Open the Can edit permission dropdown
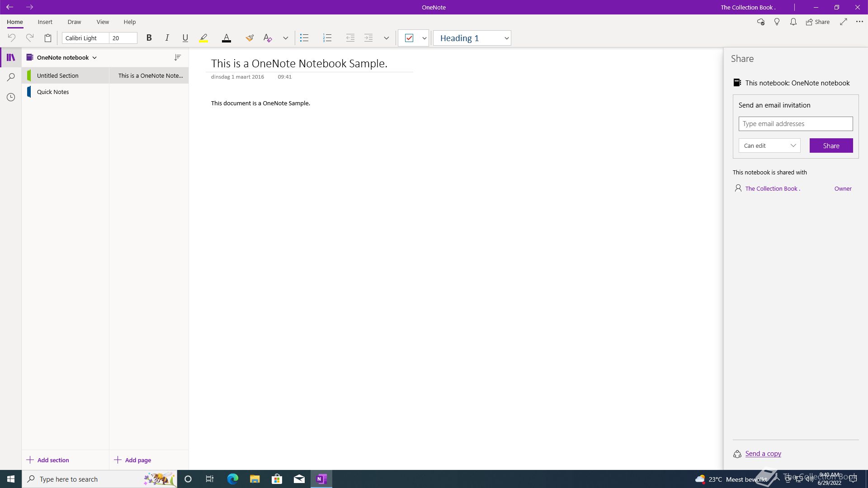 coord(769,145)
